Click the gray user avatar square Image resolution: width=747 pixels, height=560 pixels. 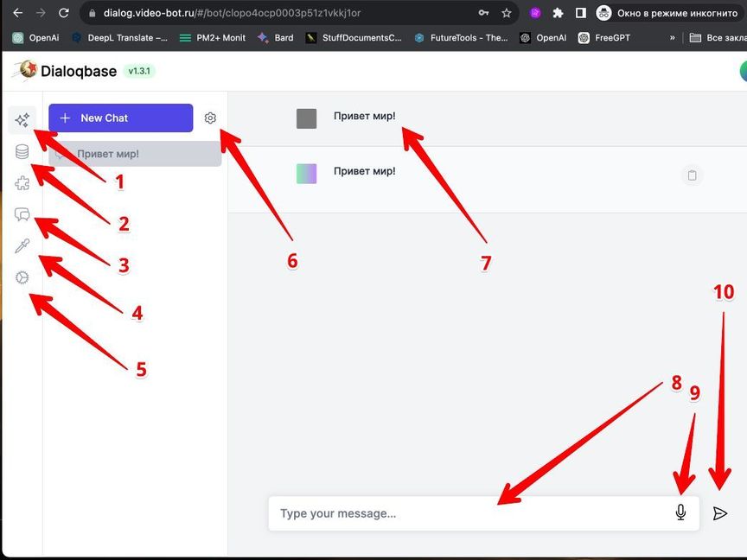[306, 118]
